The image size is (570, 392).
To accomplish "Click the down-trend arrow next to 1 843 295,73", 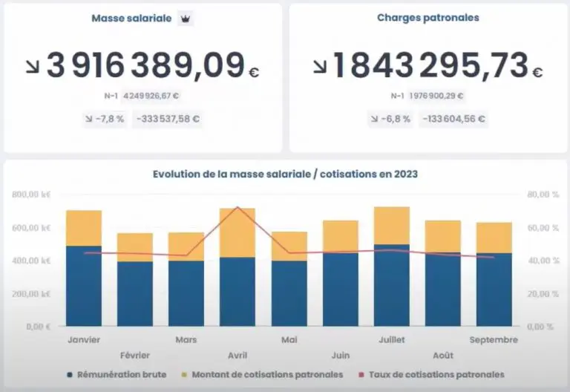I will coord(319,67).
